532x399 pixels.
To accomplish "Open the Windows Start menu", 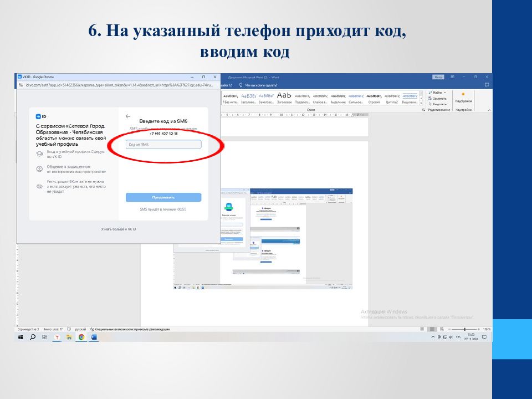I will point(21,337).
